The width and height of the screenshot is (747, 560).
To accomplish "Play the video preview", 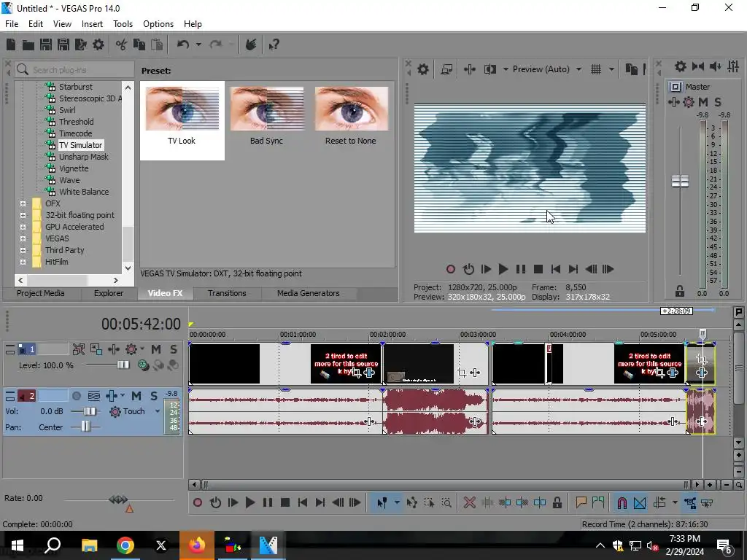I will 503,269.
